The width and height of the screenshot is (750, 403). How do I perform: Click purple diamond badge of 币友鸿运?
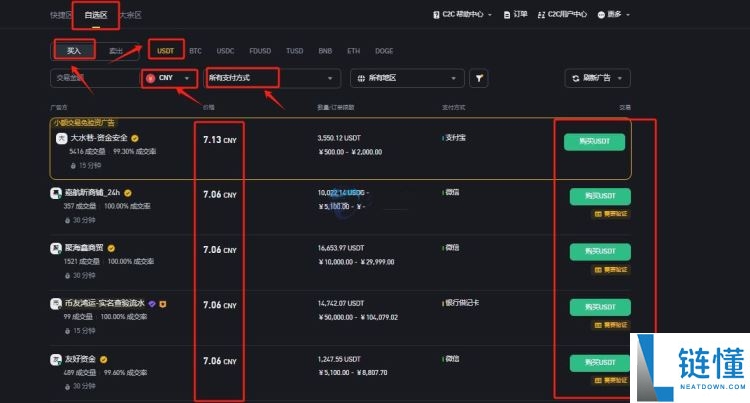point(152,304)
